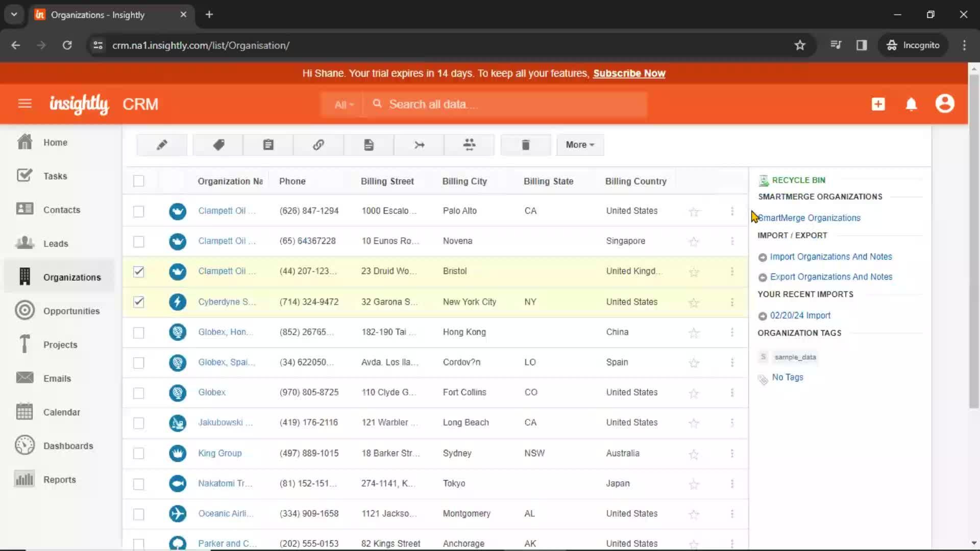Viewport: 980px width, 551px height.
Task: Enable checkbox for Clampett Oil Palo Alto
Action: click(x=139, y=211)
